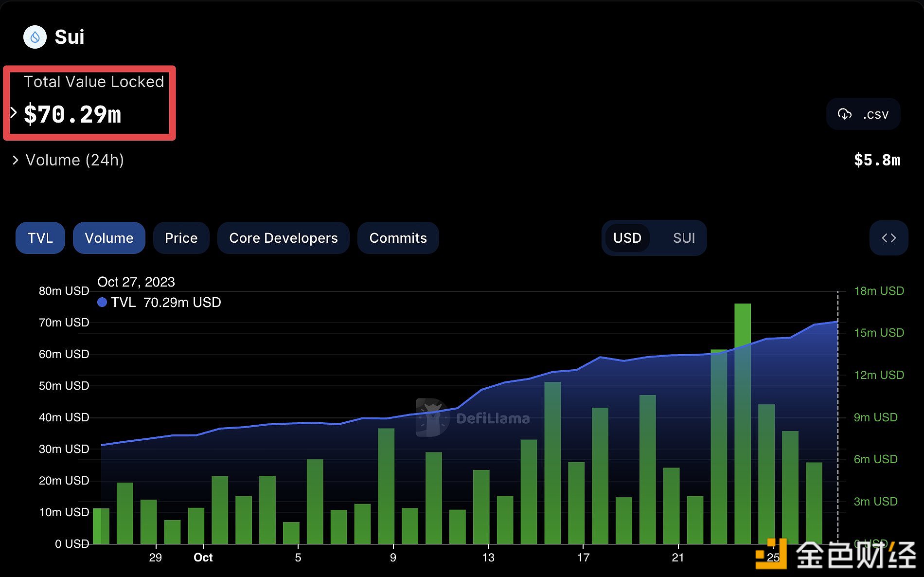Click the tallest green volume bar
The height and width of the screenshot is (577, 924).
click(x=743, y=423)
